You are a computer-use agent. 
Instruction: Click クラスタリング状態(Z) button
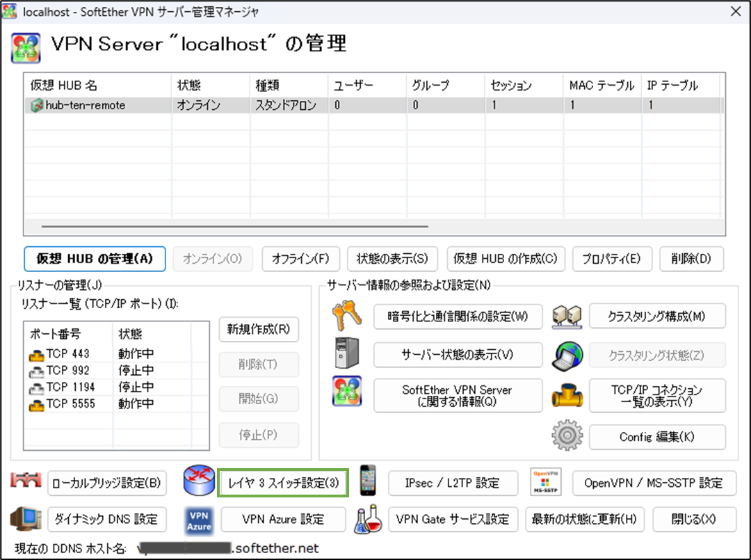click(x=657, y=355)
